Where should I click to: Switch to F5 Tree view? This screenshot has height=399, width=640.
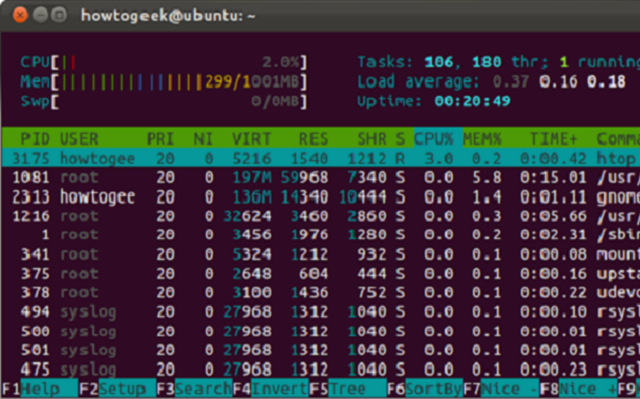[x=348, y=390]
